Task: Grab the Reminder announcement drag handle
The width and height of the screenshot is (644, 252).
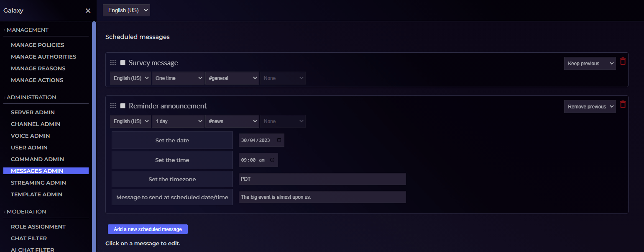Action: 113,106
